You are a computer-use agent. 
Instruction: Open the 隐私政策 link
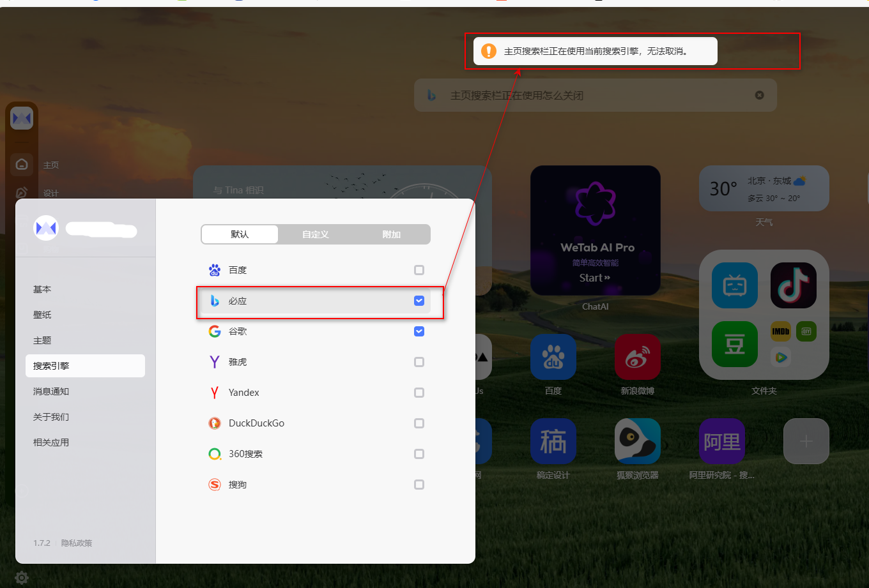(x=77, y=543)
